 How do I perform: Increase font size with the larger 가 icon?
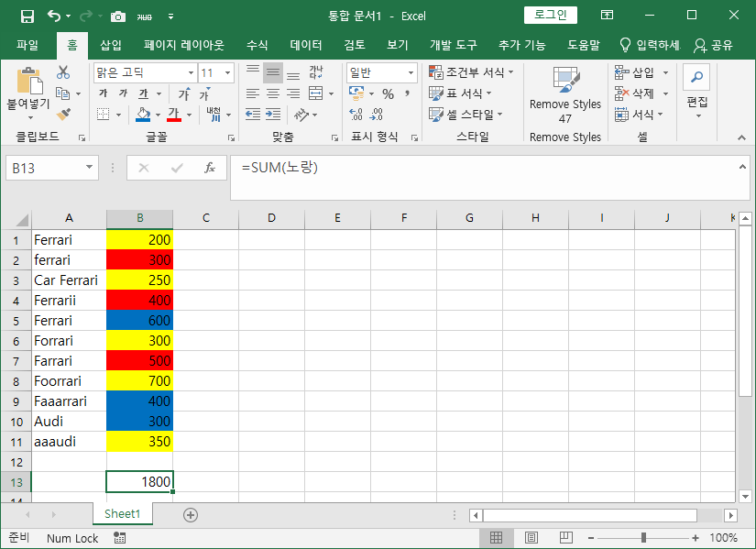coord(184,93)
